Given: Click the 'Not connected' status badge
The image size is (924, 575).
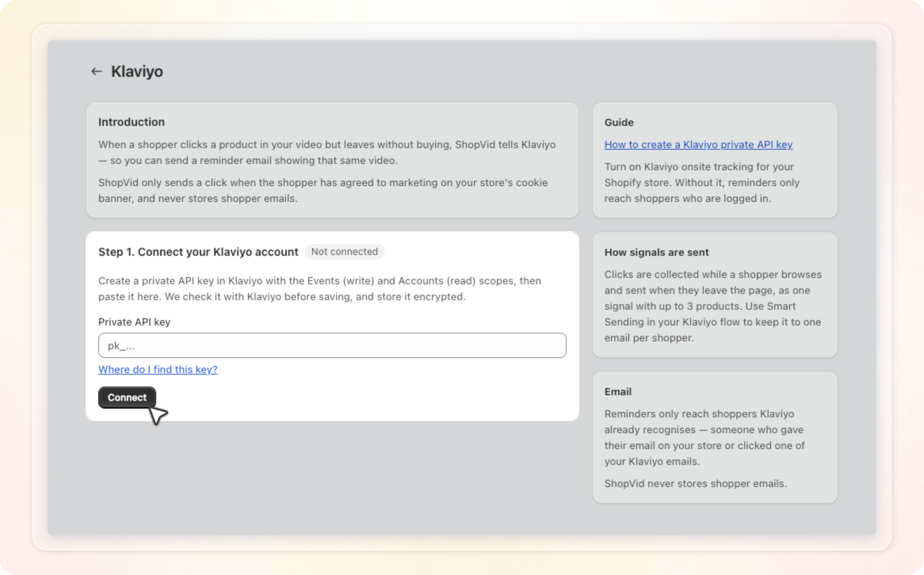Looking at the screenshot, I should coord(344,252).
